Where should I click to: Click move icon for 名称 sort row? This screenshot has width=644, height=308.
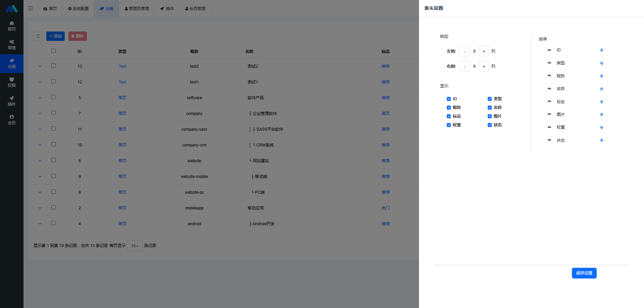coord(601,89)
